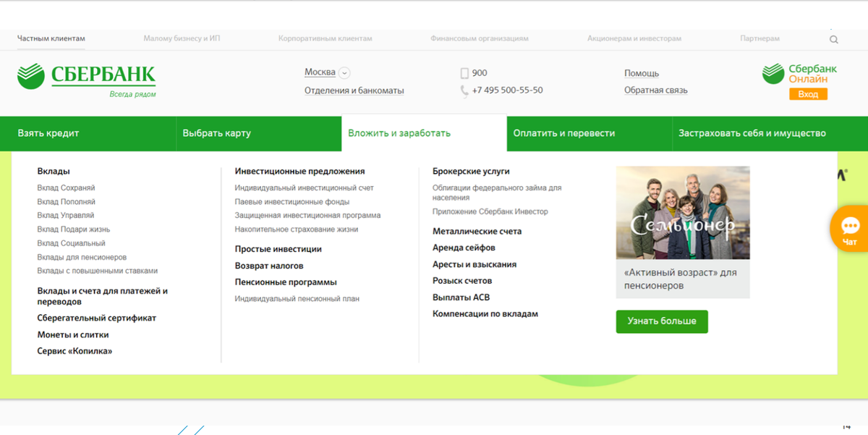
Task: Select Вклад Управляй
Action: coord(66,216)
